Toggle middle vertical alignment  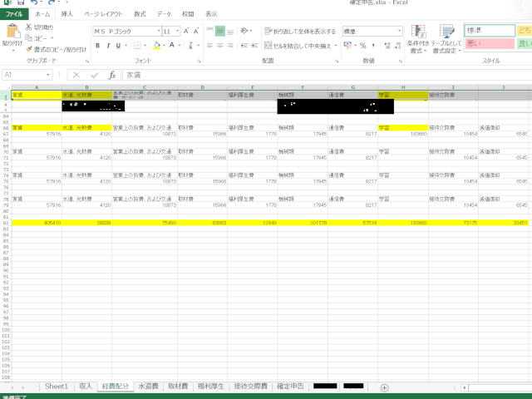point(220,32)
